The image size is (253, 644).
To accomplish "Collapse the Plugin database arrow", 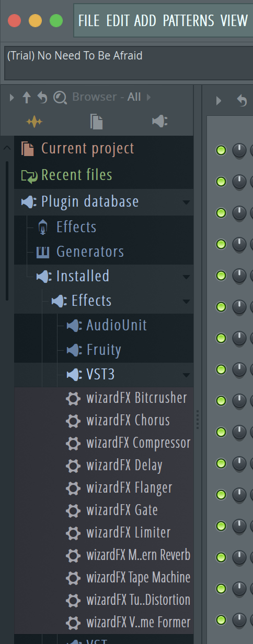I will coord(187,202).
